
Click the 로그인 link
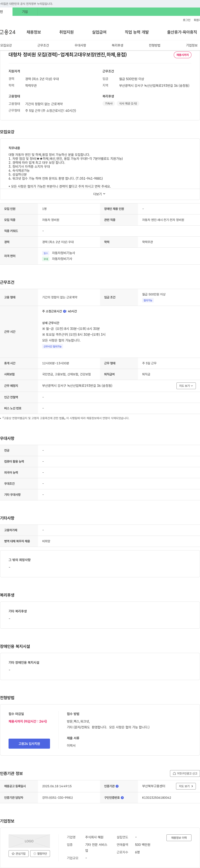[x=186, y=20]
